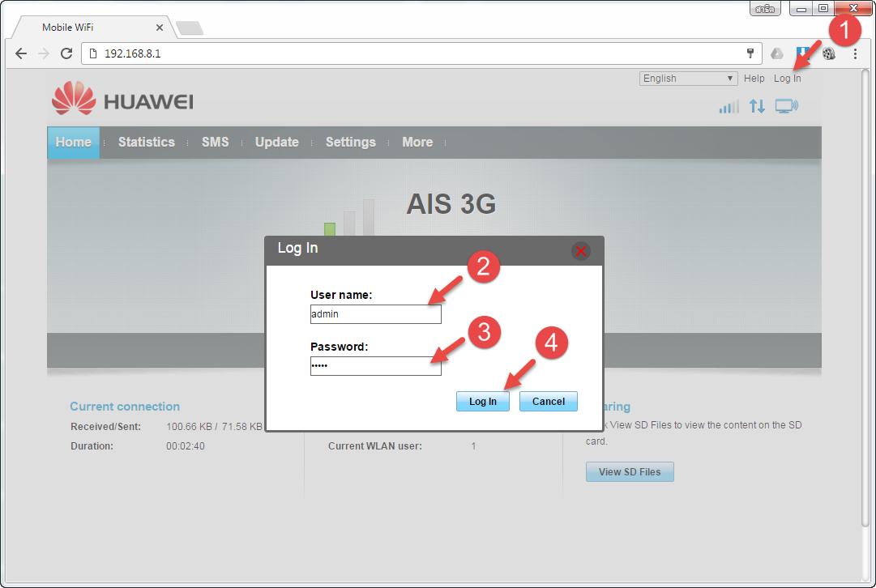The height and width of the screenshot is (588, 876).
Task: Open the Google Drive extension icon
Action: tap(777, 53)
